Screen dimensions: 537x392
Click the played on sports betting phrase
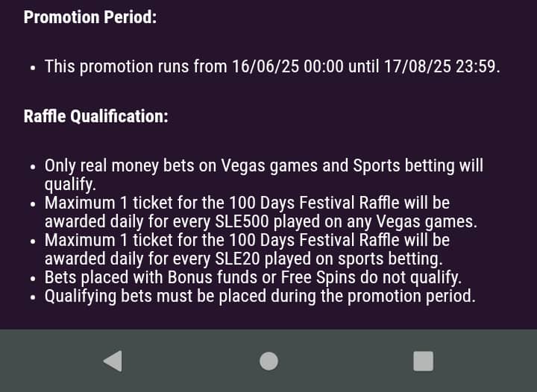pos(354,259)
